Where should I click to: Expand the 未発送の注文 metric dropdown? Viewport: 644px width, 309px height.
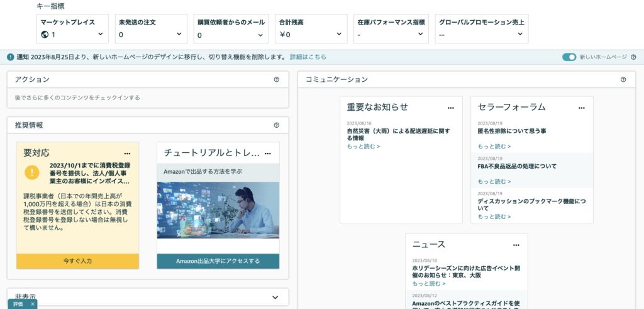(x=179, y=34)
